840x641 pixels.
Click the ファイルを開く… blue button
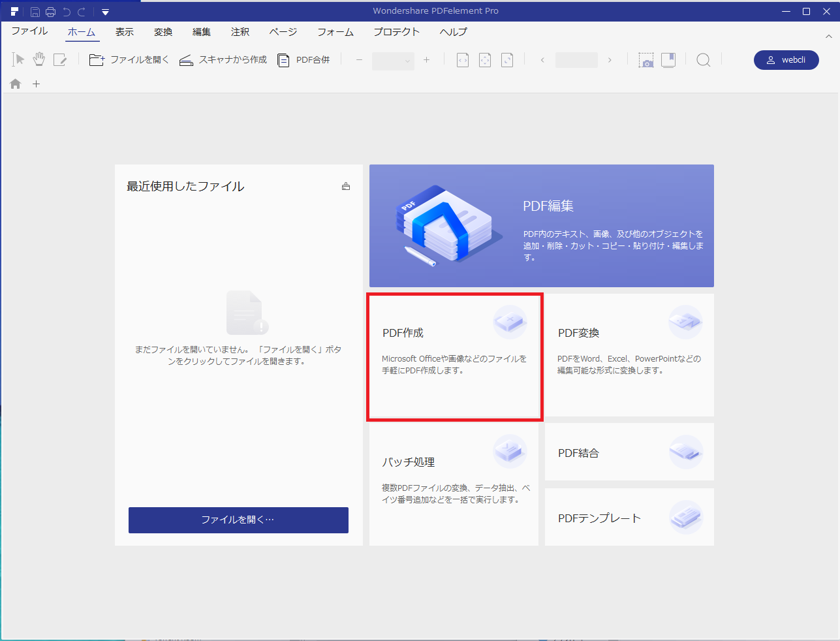point(238,520)
